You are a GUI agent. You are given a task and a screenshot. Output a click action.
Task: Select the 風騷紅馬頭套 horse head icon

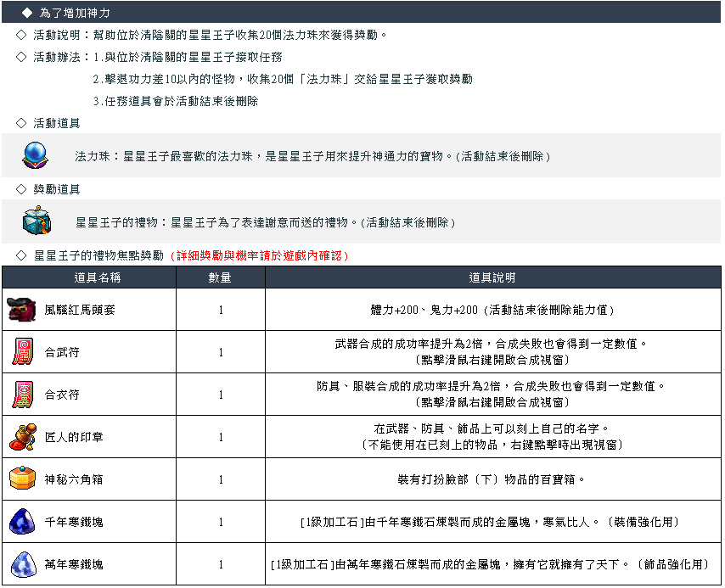[21, 310]
